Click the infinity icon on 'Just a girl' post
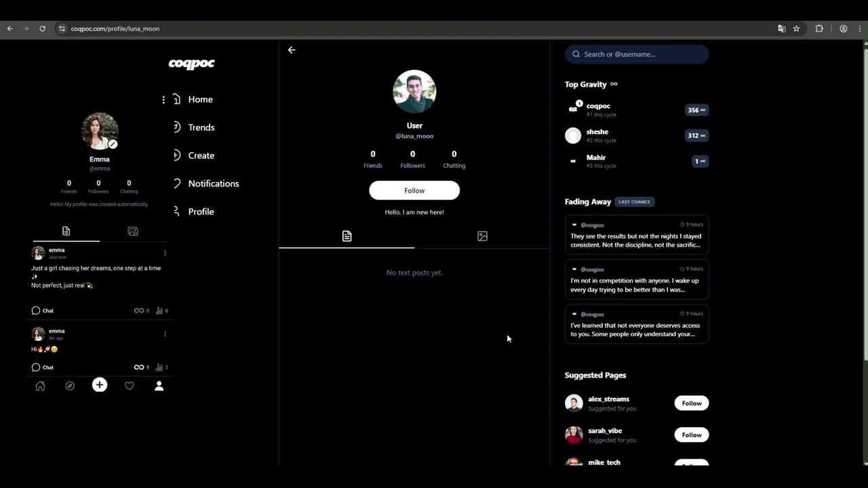 point(139,310)
